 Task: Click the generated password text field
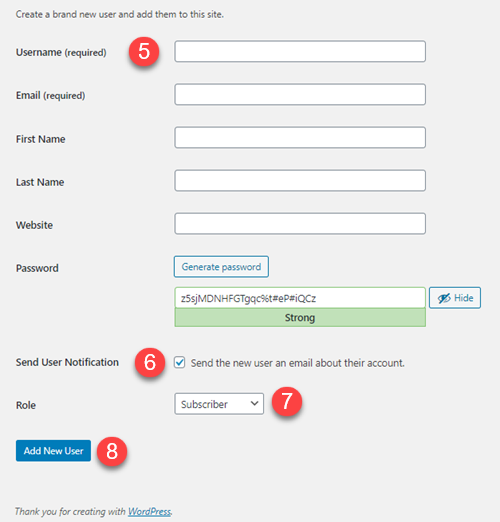(x=300, y=298)
